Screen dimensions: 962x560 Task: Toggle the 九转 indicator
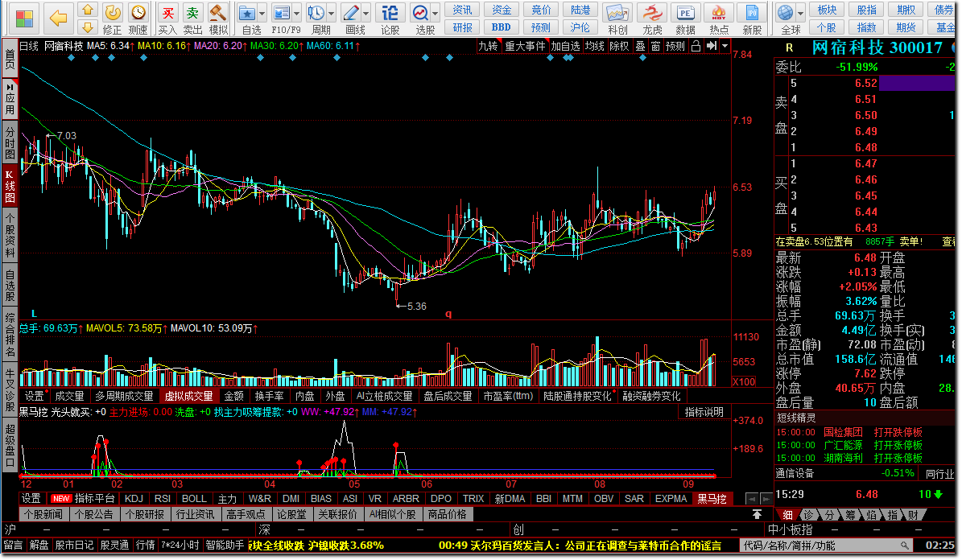coord(489,46)
